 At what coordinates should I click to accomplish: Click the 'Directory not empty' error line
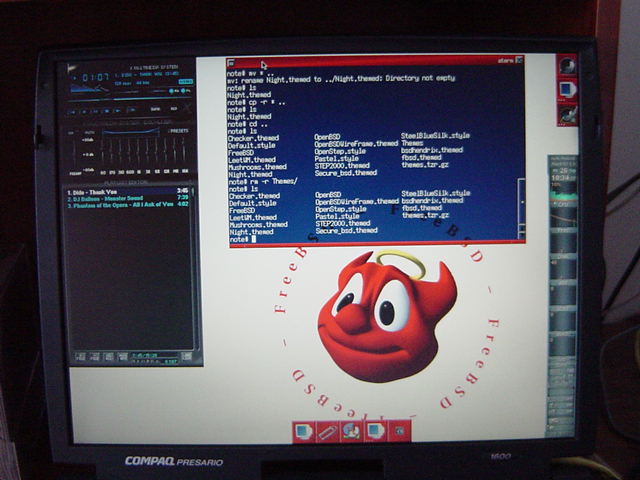tap(341, 79)
